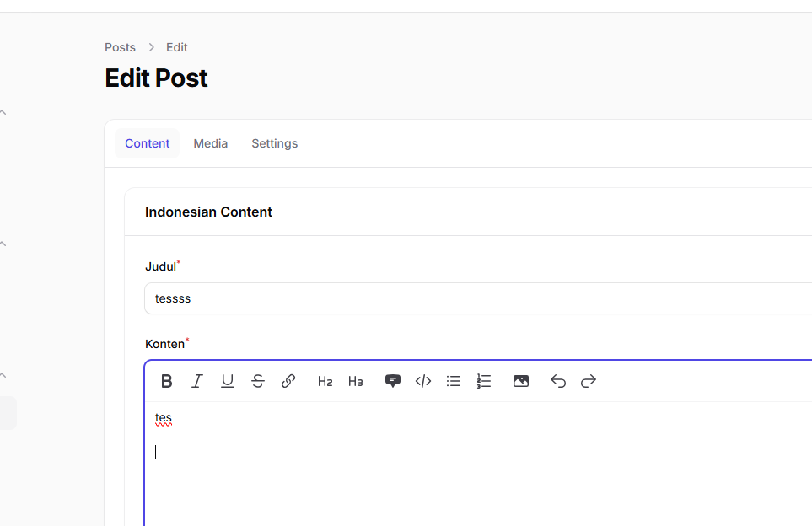The image size is (812, 526).
Task: Create a bulleted list
Action: (x=454, y=381)
